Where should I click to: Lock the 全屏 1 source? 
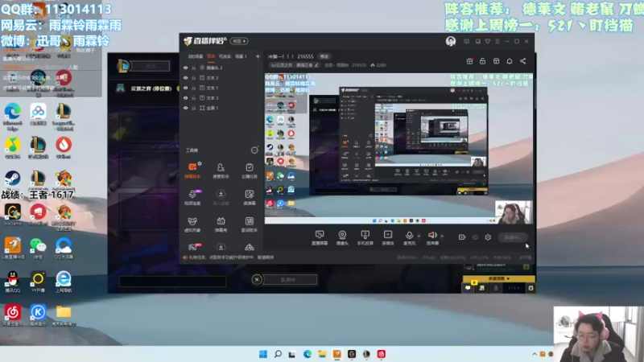tap(193, 108)
